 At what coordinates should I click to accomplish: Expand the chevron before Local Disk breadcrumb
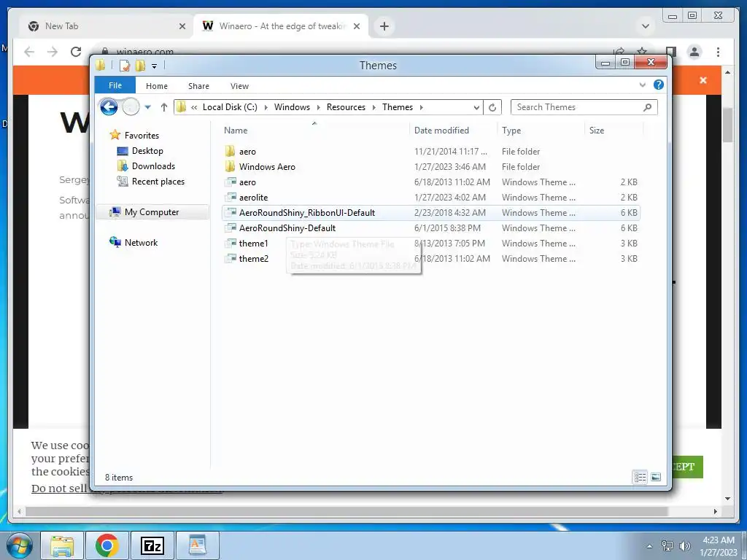click(x=194, y=107)
